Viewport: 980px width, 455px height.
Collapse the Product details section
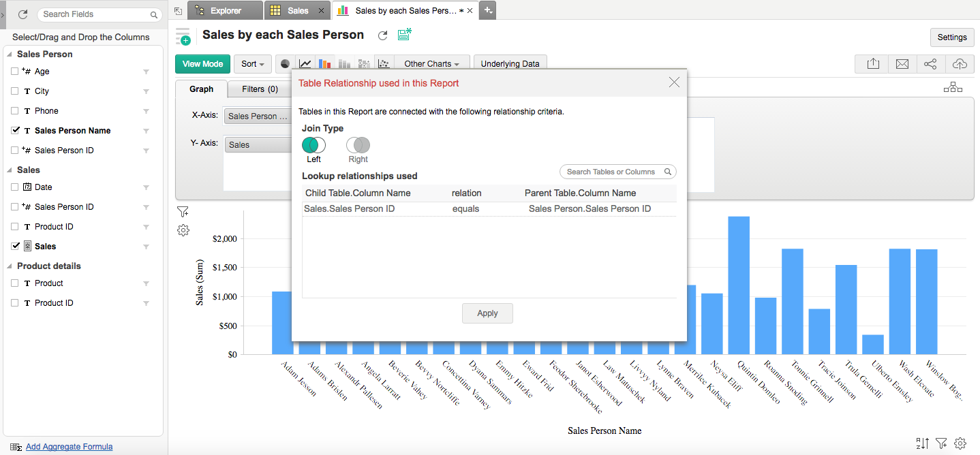click(x=8, y=266)
